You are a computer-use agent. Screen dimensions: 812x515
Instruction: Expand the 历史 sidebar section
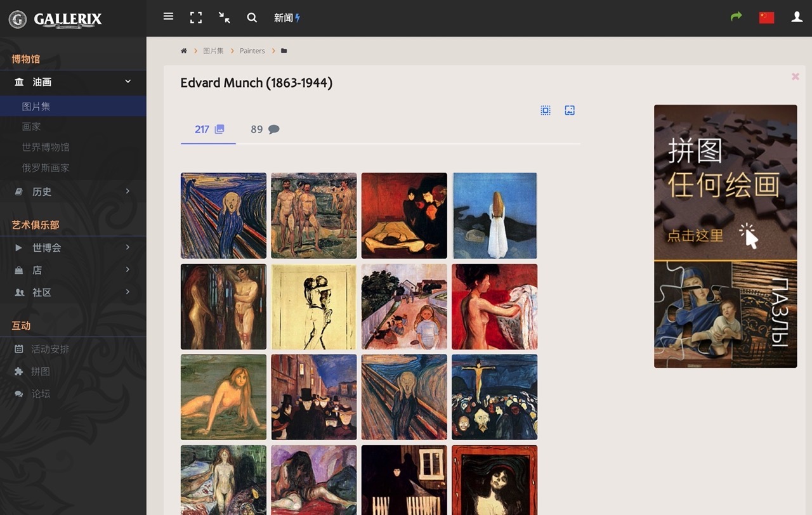pyautogui.click(x=73, y=192)
